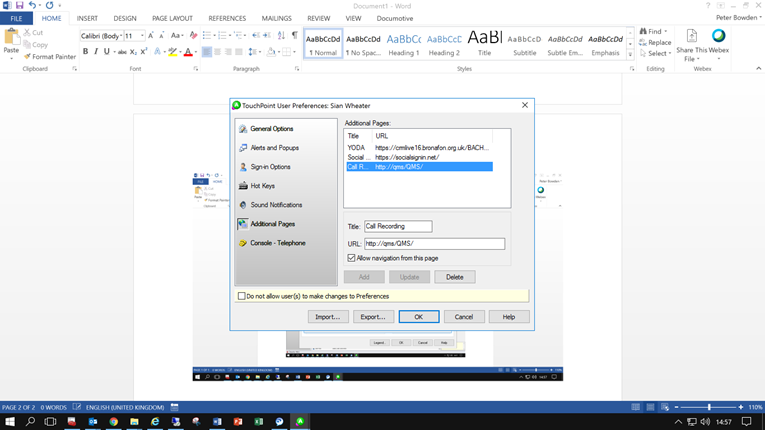This screenshot has width=765, height=430.
Task: Click the Export... button
Action: click(x=373, y=317)
